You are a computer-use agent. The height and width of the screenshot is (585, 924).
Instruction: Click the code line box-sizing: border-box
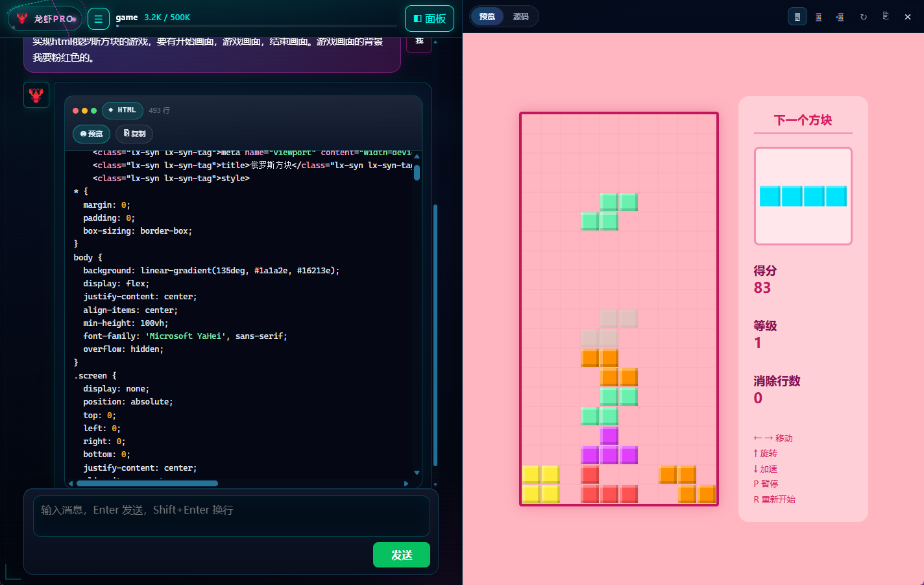point(138,231)
